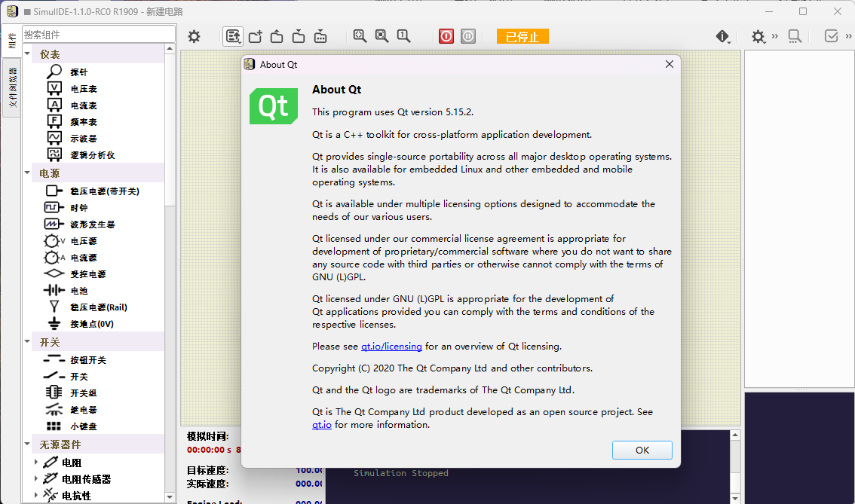Click the new circuit toolbar icon
This screenshot has width=855, height=504.
click(255, 36)
